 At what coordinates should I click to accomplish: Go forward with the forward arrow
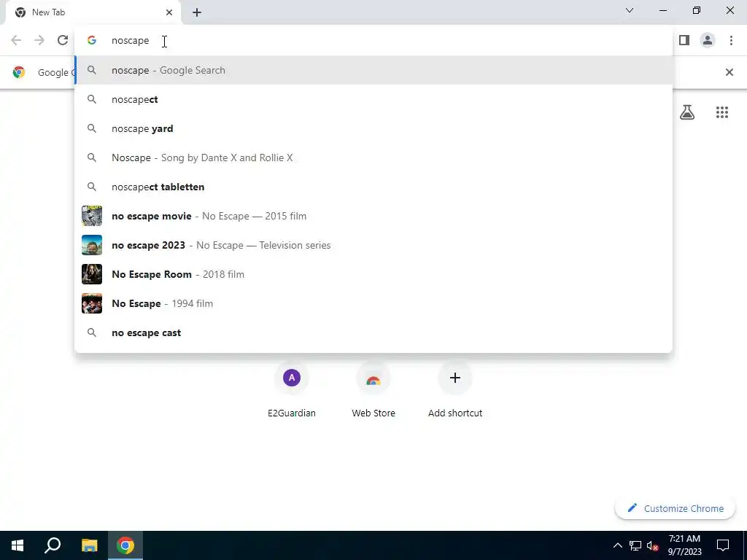39,41
